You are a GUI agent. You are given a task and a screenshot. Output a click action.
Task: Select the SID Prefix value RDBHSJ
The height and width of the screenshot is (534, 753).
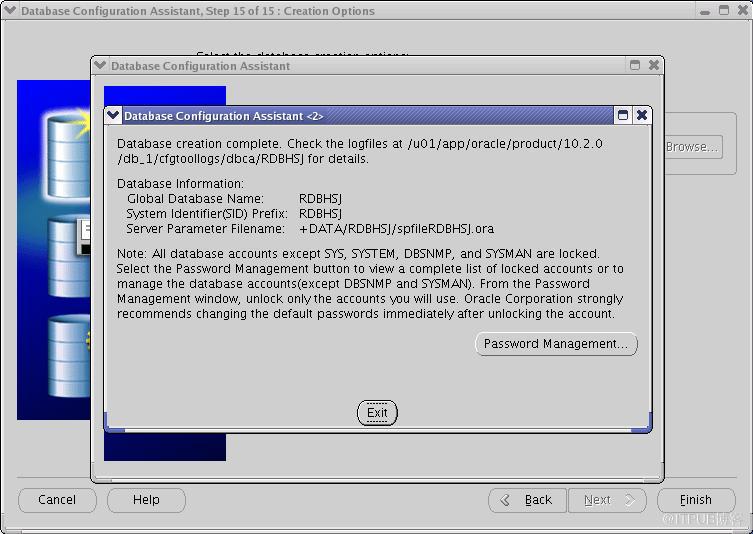pos(320,214)
